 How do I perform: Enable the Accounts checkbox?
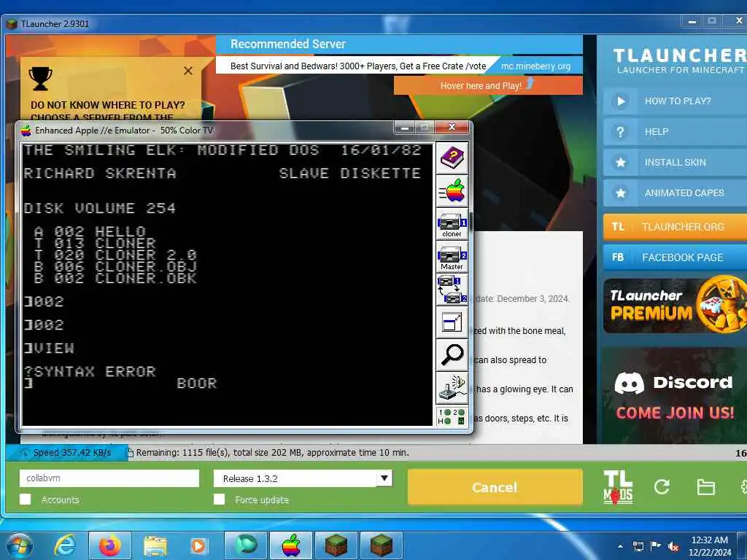coord(26,499)
